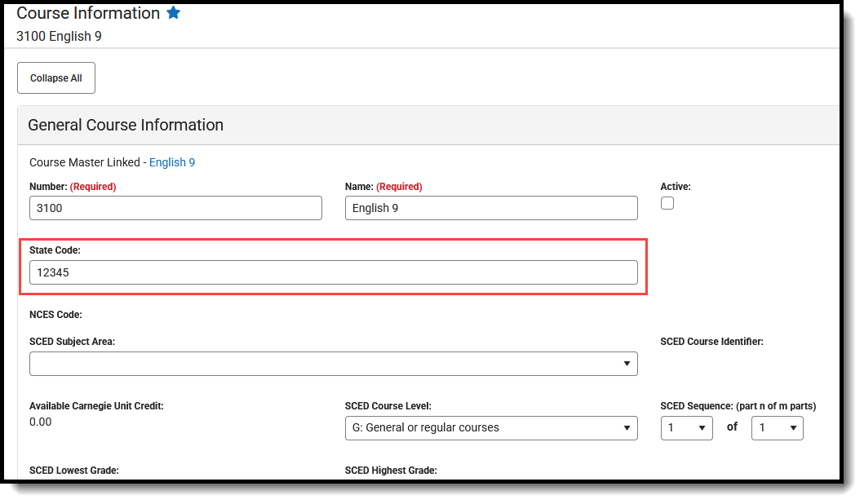The image size is (864, 504).
Task: Click the State Code label
Action: (x=55, y=250)
